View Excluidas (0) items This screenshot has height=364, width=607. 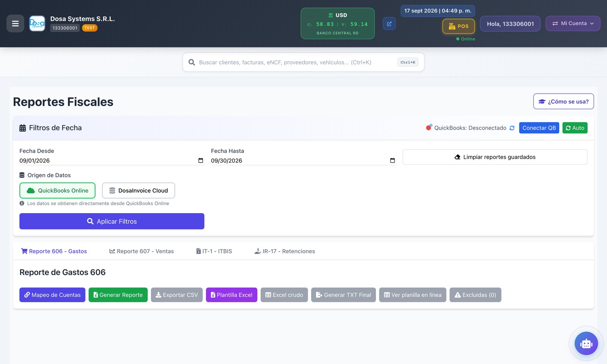pos(475,295)
